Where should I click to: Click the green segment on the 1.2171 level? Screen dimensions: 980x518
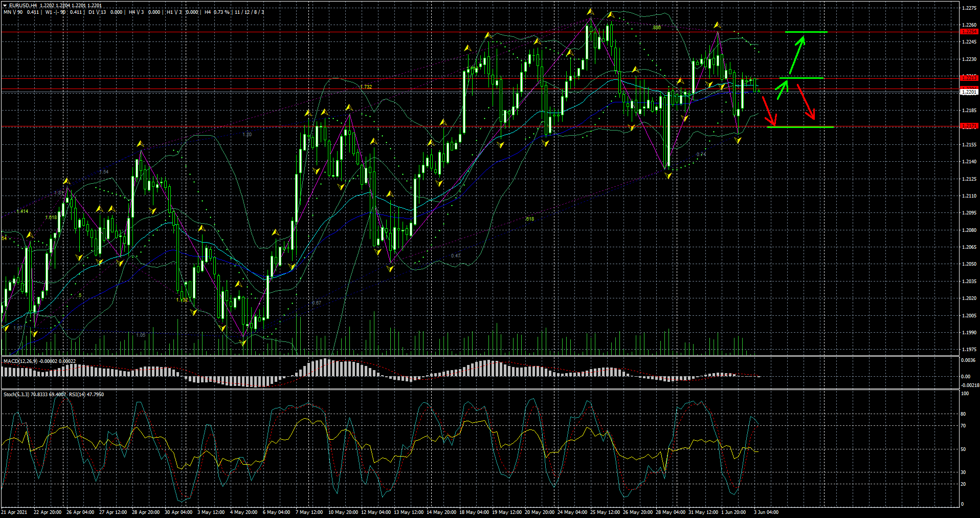click(x=800, y=127)
